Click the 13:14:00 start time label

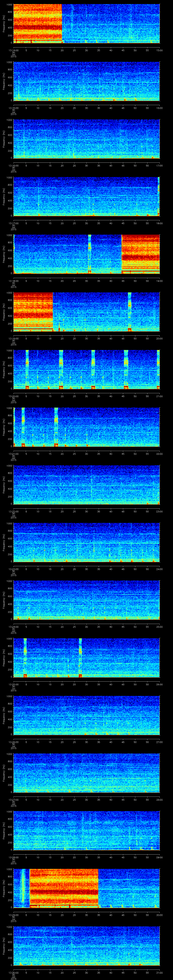click(13, 50)
